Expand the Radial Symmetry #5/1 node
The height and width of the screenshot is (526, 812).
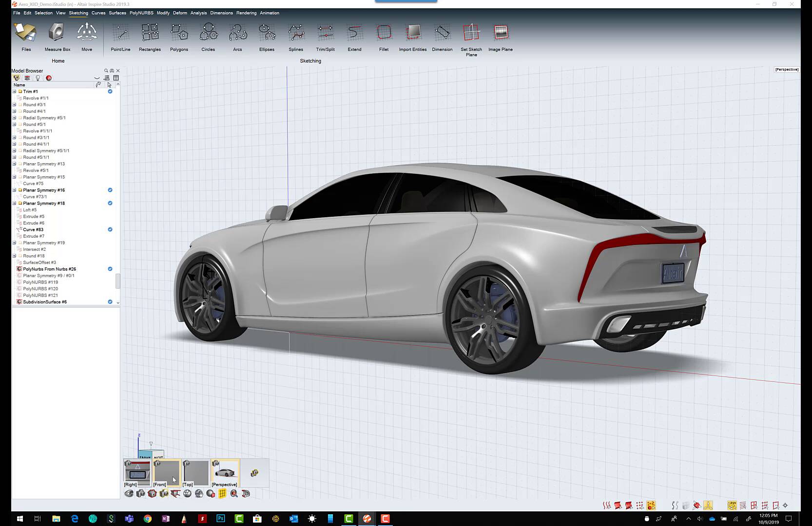[x=14, y=118]
